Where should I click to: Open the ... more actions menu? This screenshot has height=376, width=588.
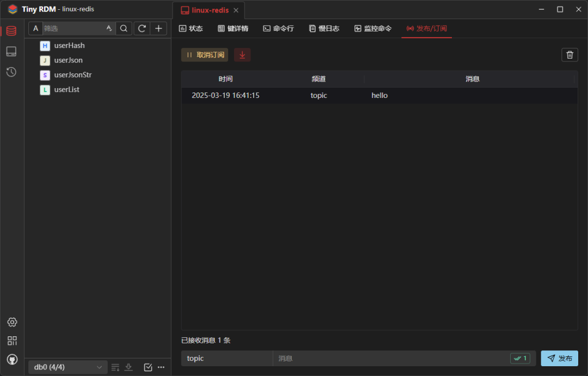[161, 367]
